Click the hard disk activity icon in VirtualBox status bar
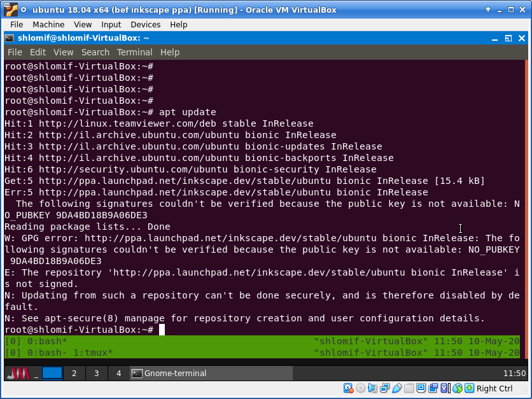This screenshot has height=399, width=532. 349,388
